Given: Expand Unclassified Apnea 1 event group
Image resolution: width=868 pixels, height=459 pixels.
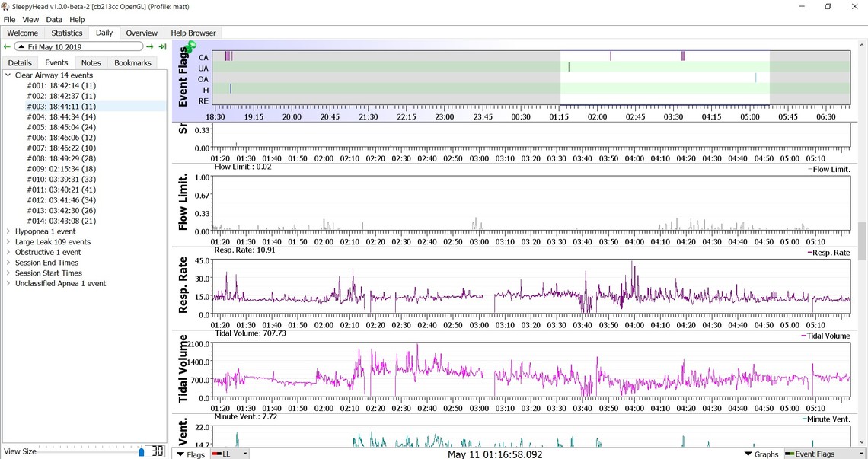Looking at the screenshot, I should (x=8, y=283).
